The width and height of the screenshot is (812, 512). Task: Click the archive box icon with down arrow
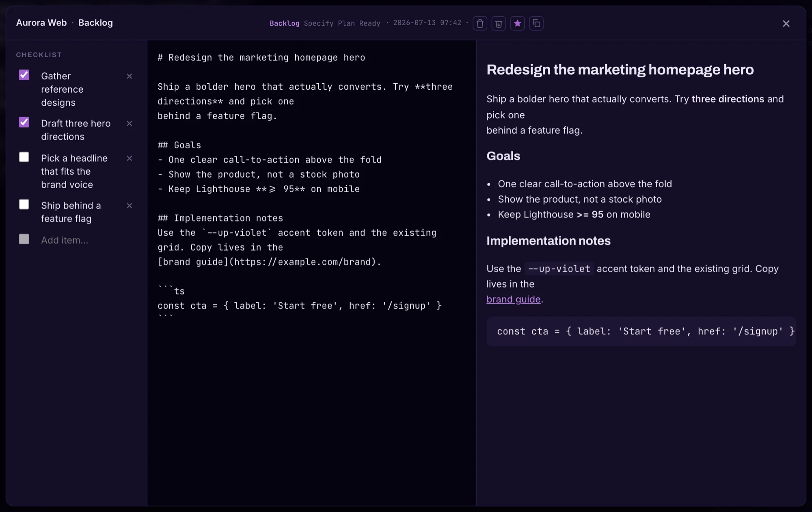(x=499, y=24)
